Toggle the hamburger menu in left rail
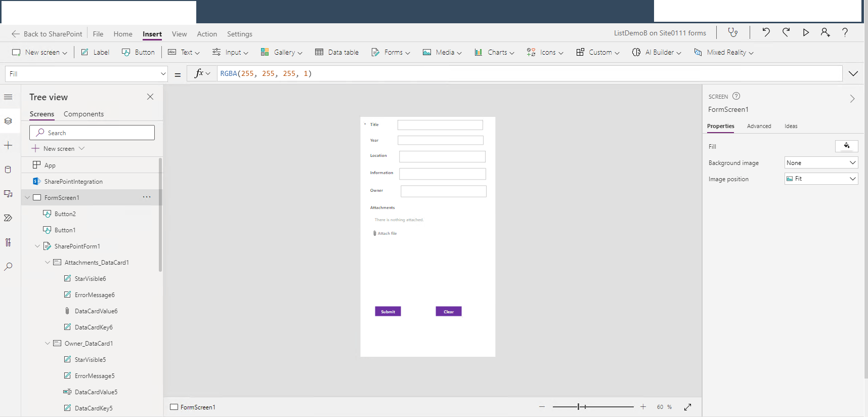 point(8,97)
